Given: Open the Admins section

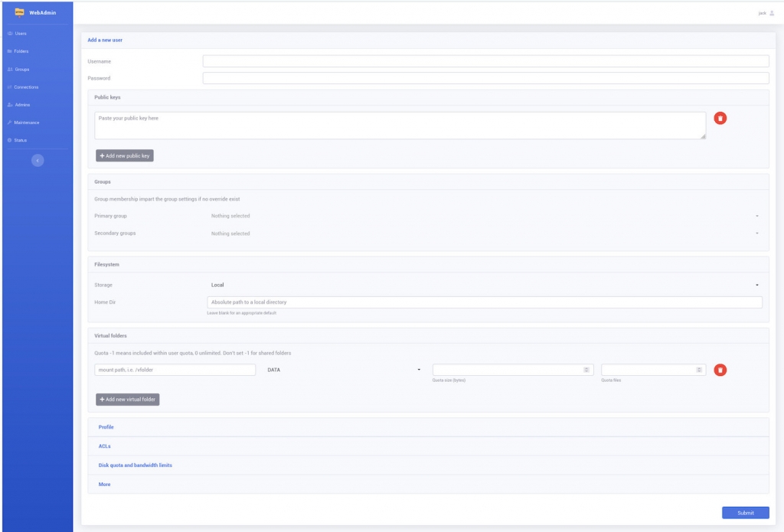Looking at the screenshot, I should tap(18, 105).
